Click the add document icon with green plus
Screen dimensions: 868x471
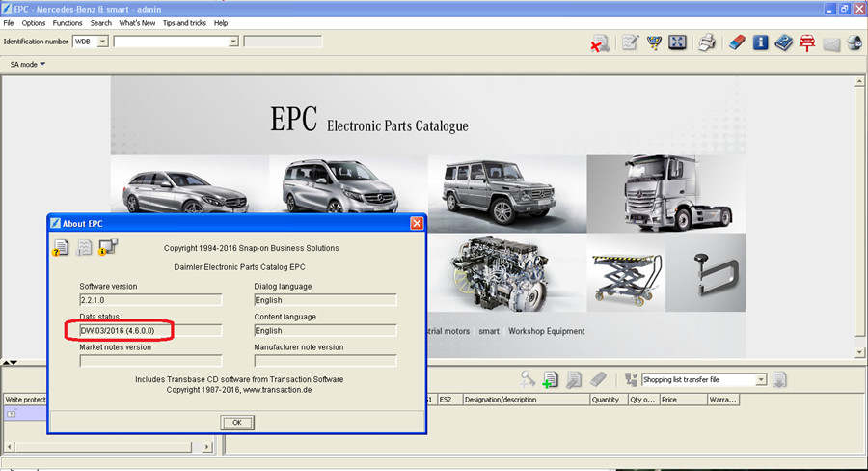coord(551,379)
